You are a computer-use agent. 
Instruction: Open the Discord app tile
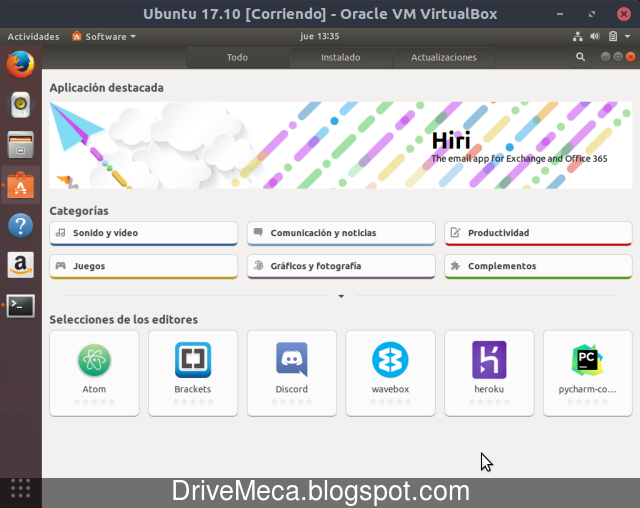pos(292,373)
